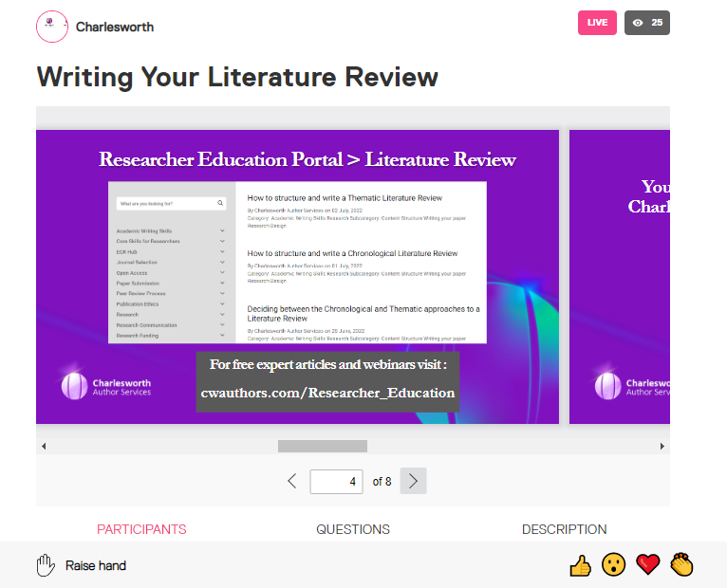Expand the ECR Hub category
The height and width of the screenshot is (588, 727).
coord(171,251)
